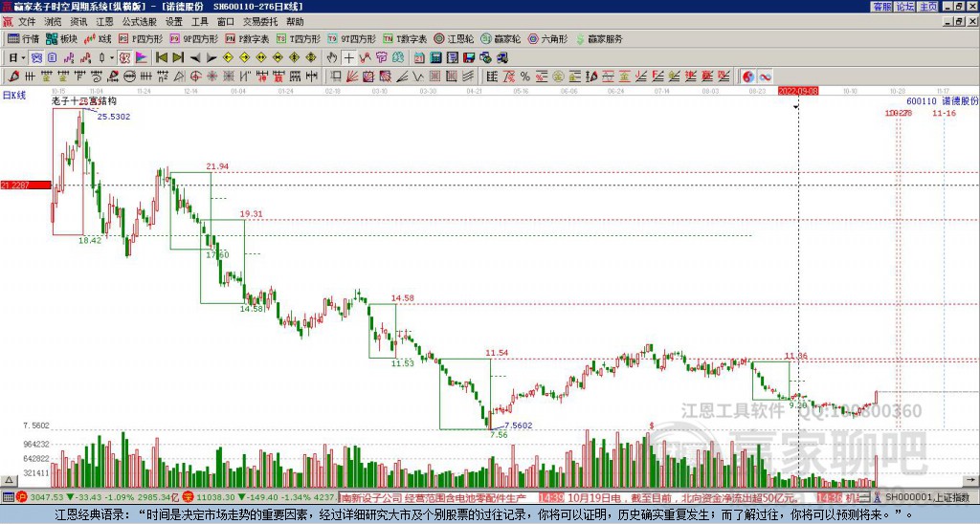The width and height of the screenshot is (980, 524).
Task: Click the 主页 homepage link
Action: click(928, 7)
